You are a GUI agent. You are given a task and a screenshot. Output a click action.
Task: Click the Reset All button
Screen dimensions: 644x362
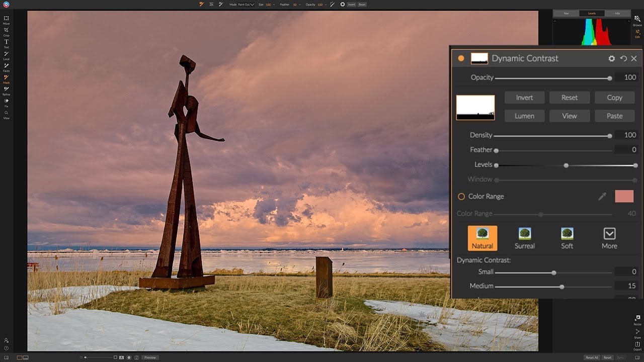pyautogui.click(x=592, y=357)
